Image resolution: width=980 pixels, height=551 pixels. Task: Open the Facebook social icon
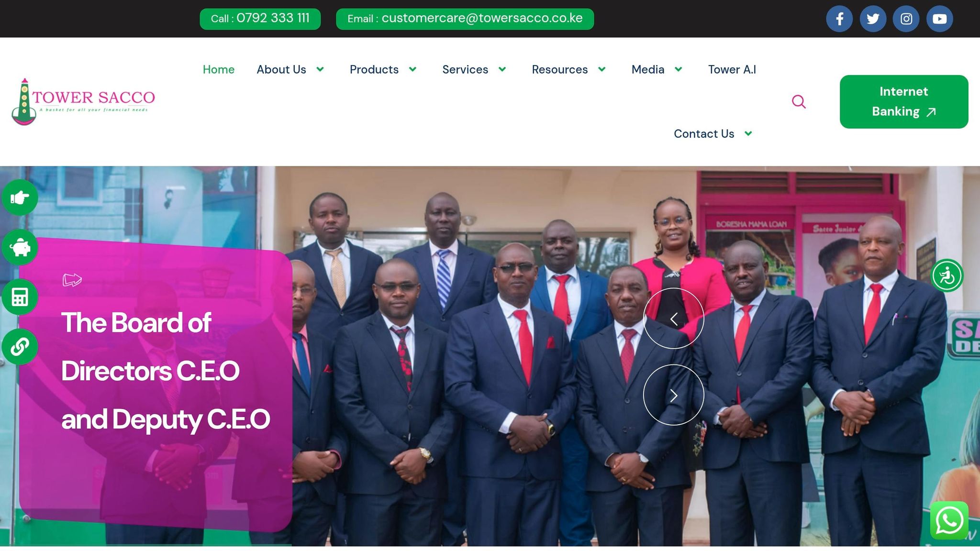click(839, 19)
